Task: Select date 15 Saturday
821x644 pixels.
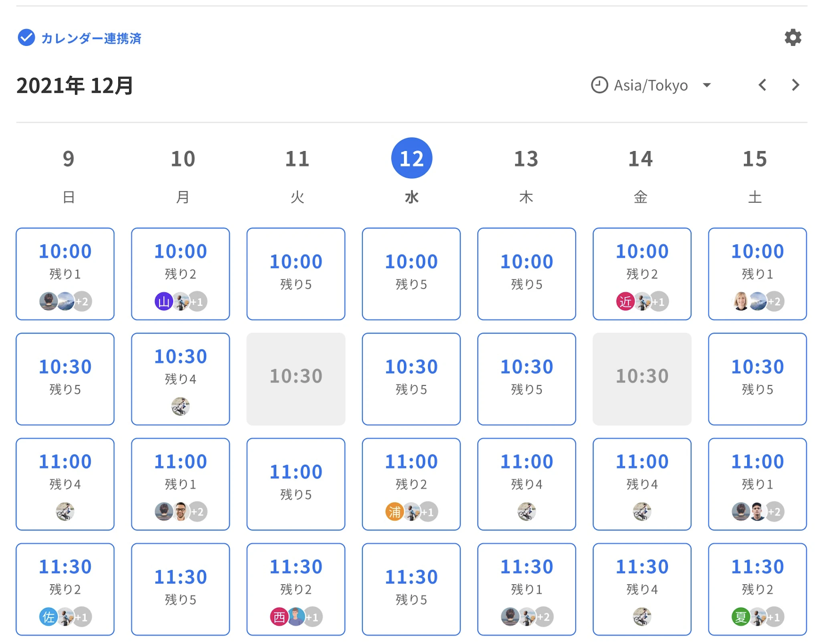Action: point(754,159)
